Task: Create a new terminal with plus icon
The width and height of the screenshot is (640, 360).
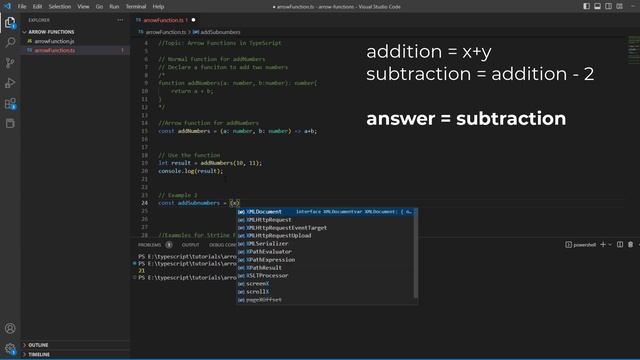Action: (603, 244)
